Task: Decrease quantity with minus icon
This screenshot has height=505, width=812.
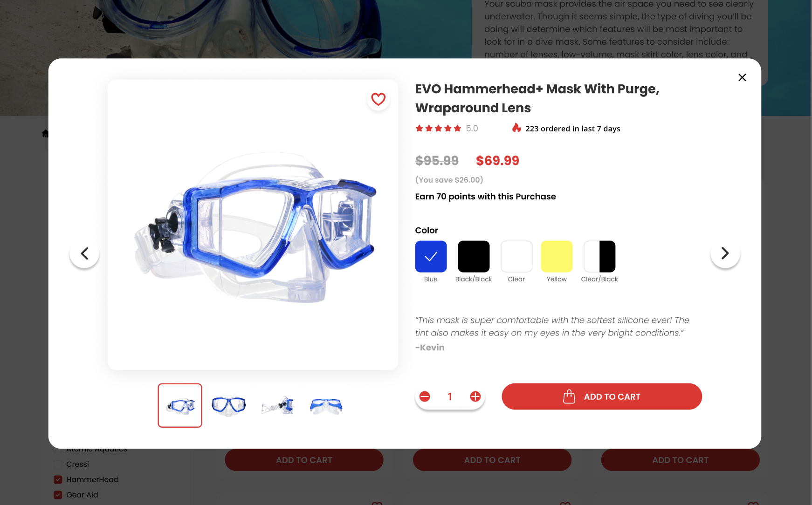Action: click(425, 396)
